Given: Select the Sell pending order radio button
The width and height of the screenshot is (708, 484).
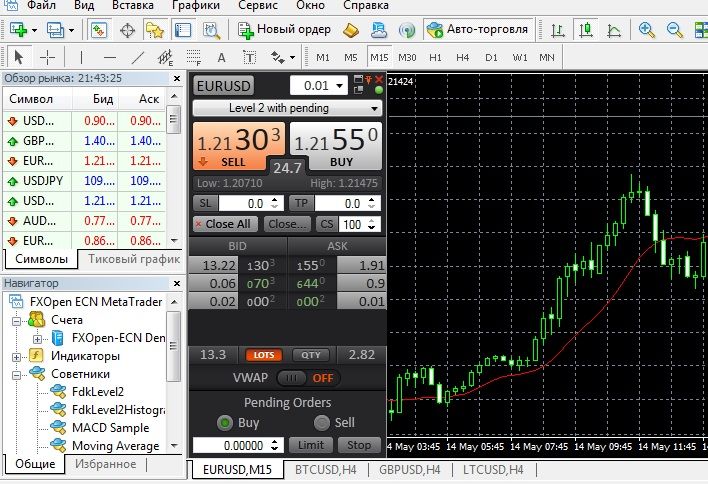Looking at the screenshot, I should click(321, 423).
